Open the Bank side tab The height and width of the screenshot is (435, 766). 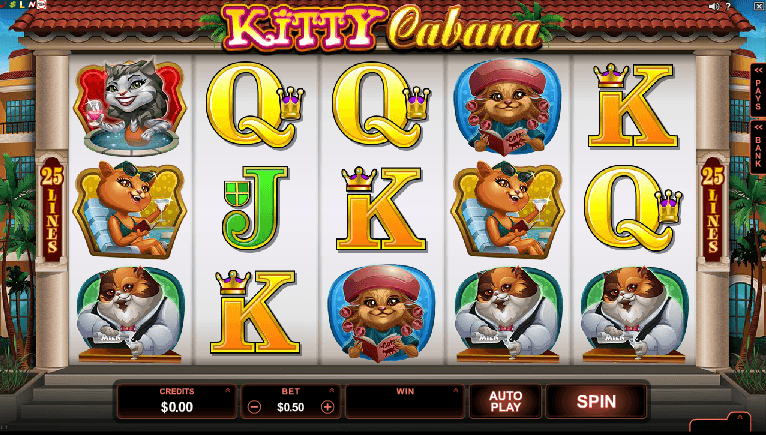pyautogui.click(x=758, y=147)
